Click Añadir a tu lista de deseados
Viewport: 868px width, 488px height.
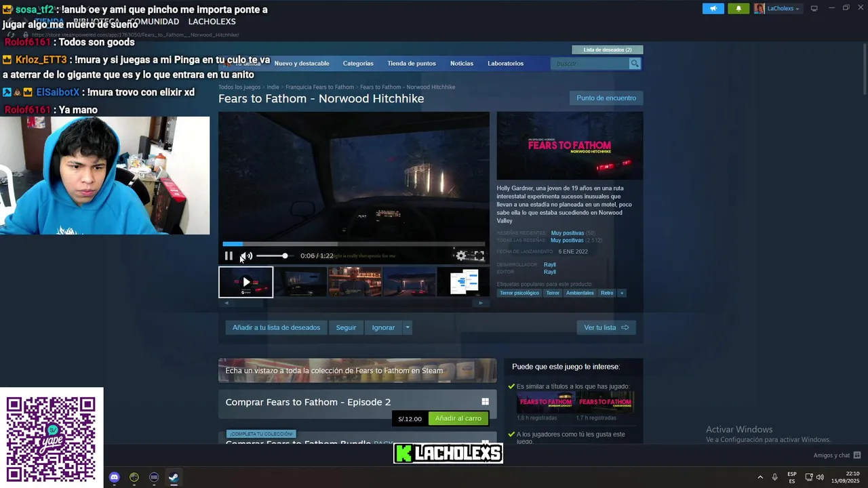[276, 327]
